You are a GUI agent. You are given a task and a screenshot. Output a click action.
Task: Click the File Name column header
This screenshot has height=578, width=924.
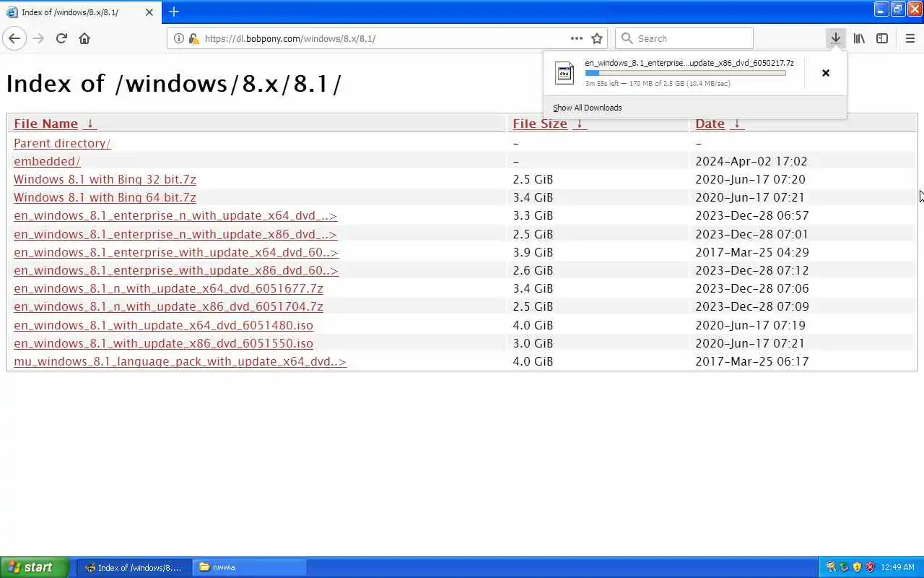[45, 124]
